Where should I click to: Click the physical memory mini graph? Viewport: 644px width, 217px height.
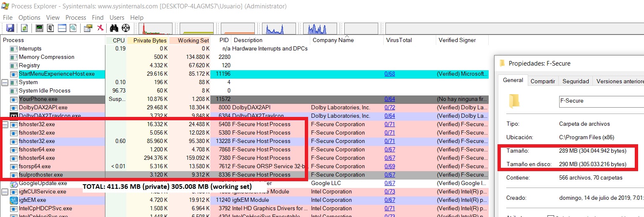pyautogui.click(x=238, y=29)
